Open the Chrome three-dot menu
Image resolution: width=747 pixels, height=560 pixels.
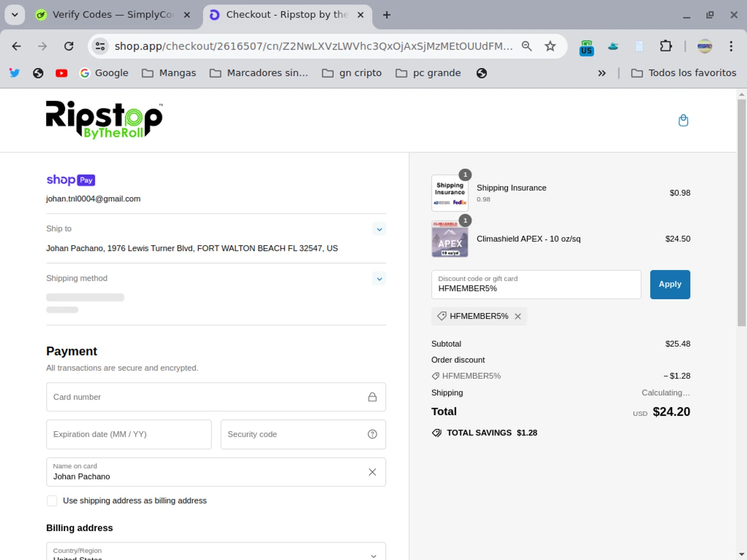click(x=731, y=46)
